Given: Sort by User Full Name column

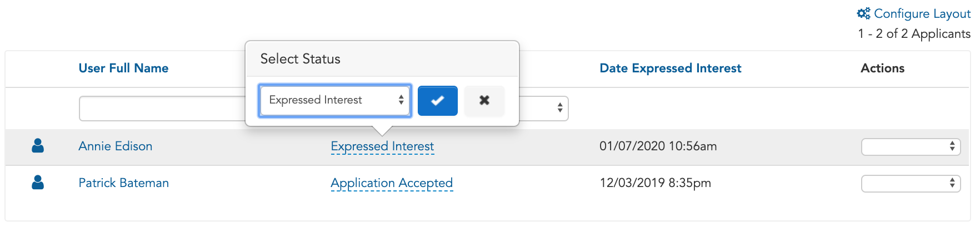Looking at the screenshot, I should [123, 68].
